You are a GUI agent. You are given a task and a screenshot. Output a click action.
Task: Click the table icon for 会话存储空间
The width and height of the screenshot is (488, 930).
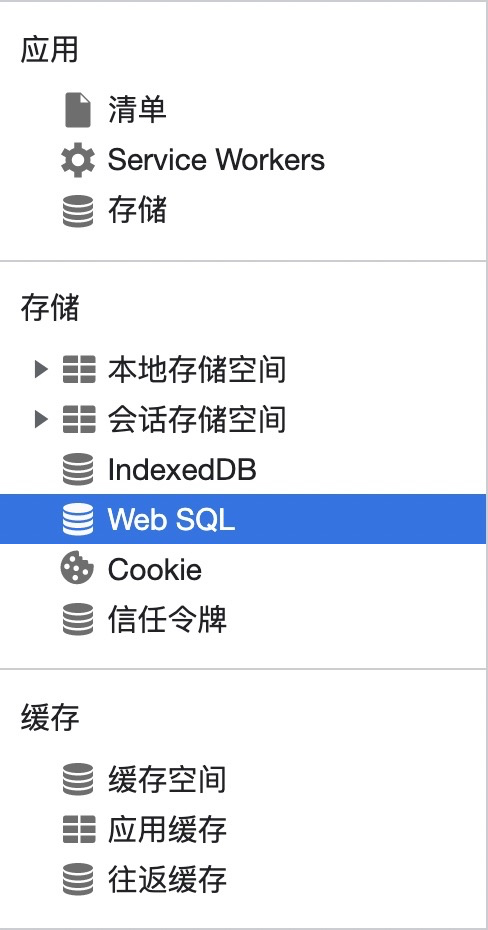(x=79, y=419)
